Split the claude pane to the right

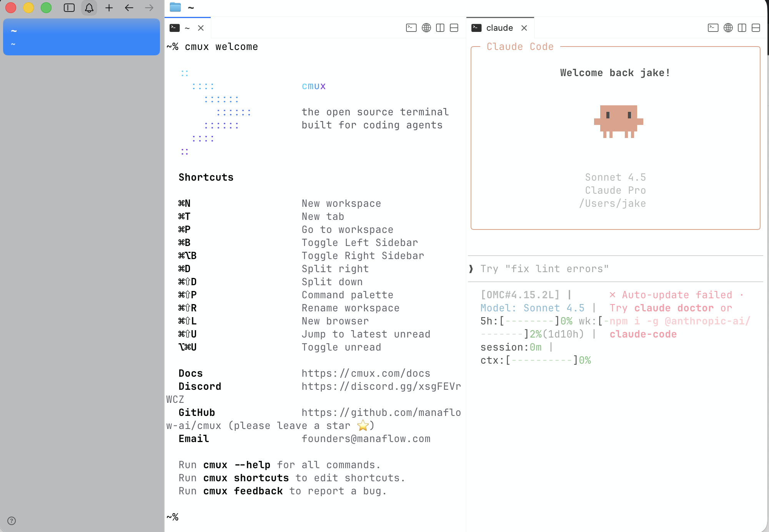click(742, 28)
